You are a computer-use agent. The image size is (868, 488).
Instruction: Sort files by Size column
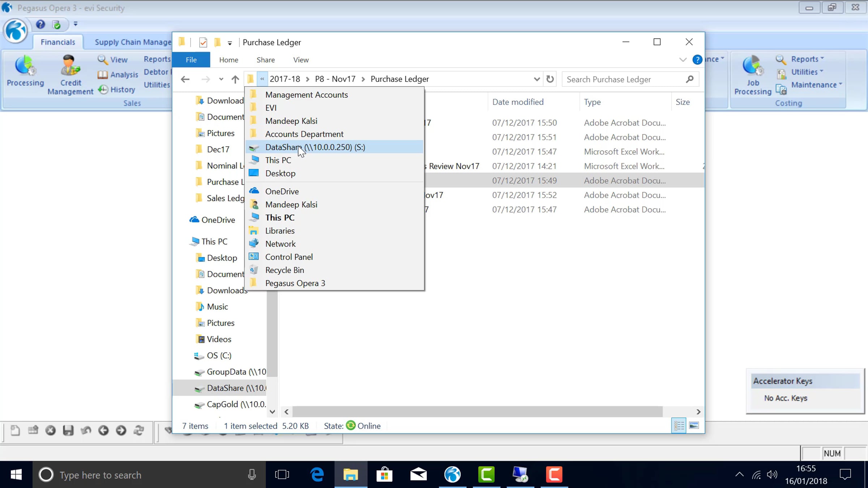(688, 102)
